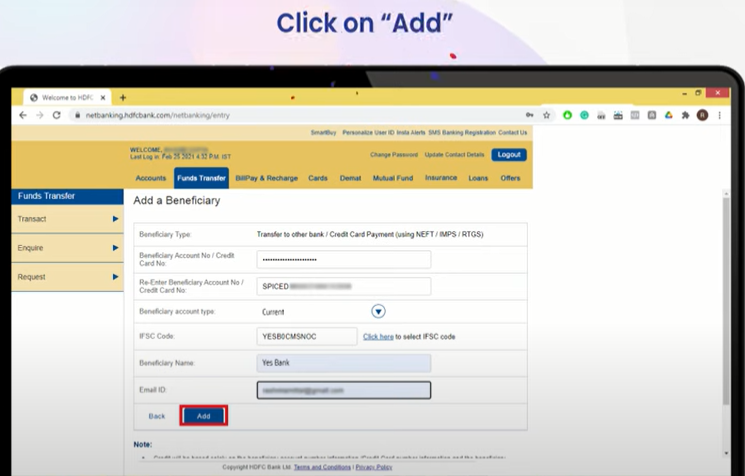Image resolution: width=745 pixels, height=476 pixels.
Task: Open the Accounts tab
Action: coord(151,178)
